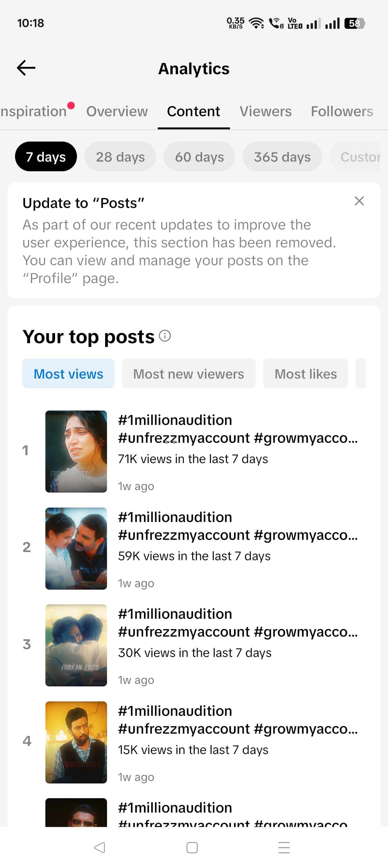Open thumbnail of rank 1 post
Screen dimensions: 388x868
76,452
